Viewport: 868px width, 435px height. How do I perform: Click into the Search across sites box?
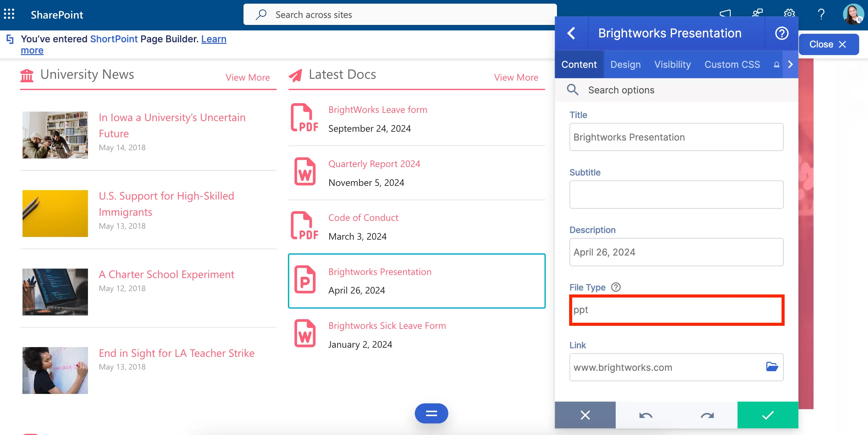pos(400,15)
